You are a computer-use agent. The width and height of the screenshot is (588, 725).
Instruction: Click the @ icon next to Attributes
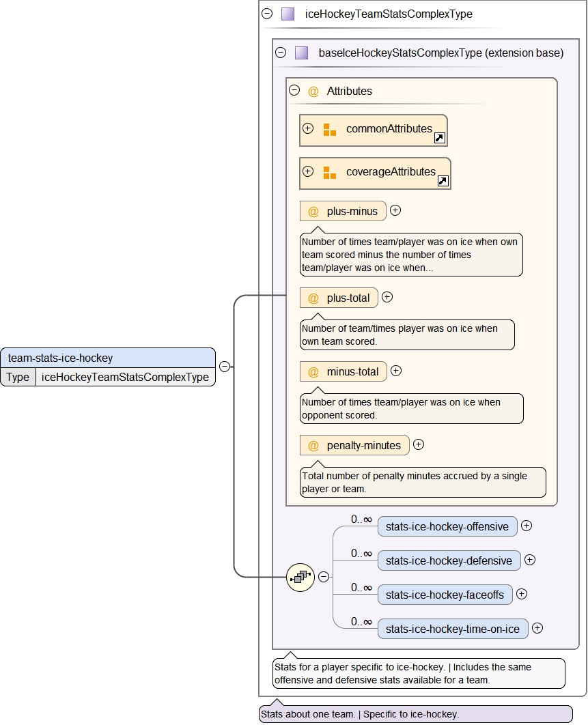pyautogui.click(x=313, y=91)
